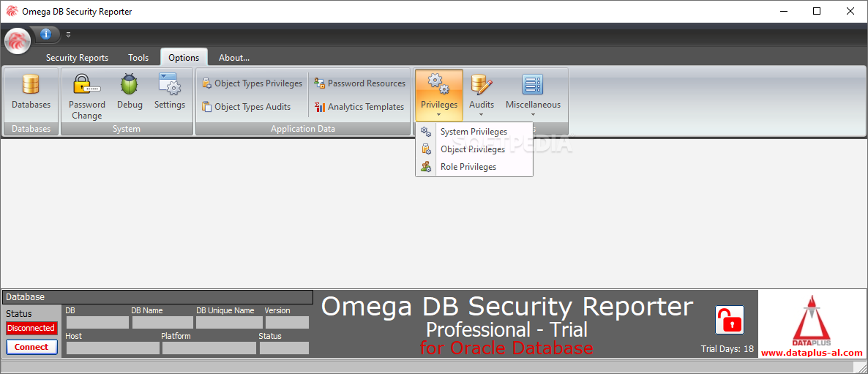Click the Platform field
The image size is (868, 374).
tap(209, 348)
